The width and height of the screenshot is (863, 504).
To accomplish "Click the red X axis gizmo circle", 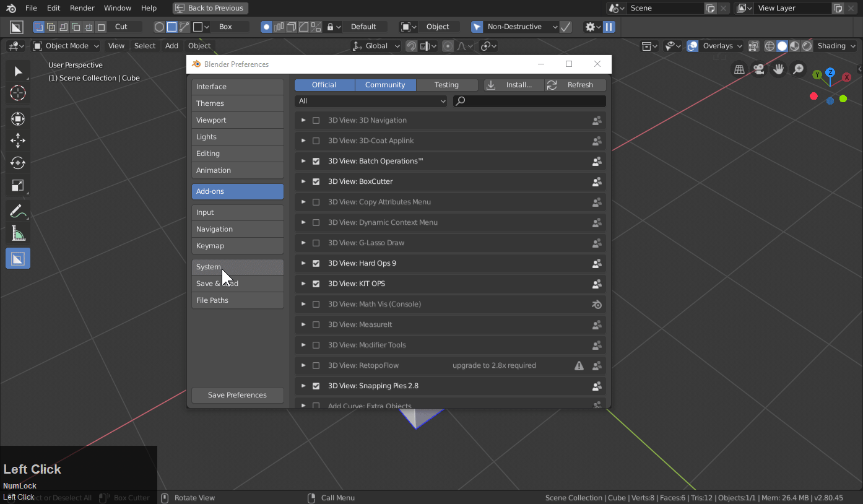I will (x=846, y=77).
